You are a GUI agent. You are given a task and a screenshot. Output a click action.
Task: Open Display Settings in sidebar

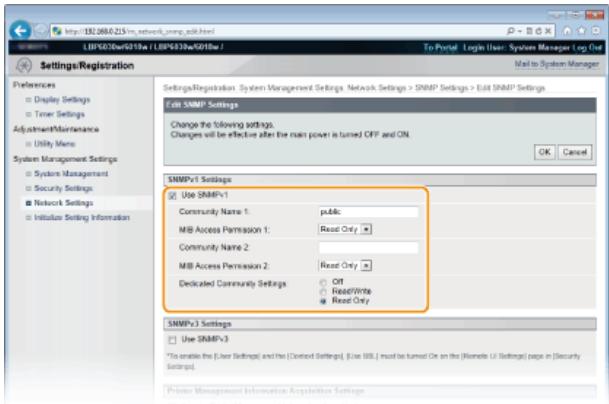coord(62,99)
